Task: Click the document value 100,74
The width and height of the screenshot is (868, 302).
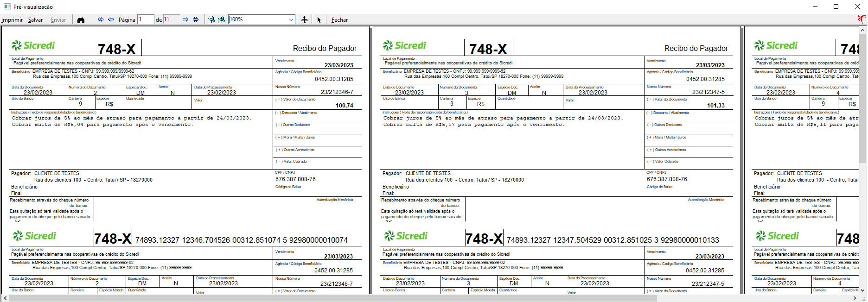Action: pos(345,106)
